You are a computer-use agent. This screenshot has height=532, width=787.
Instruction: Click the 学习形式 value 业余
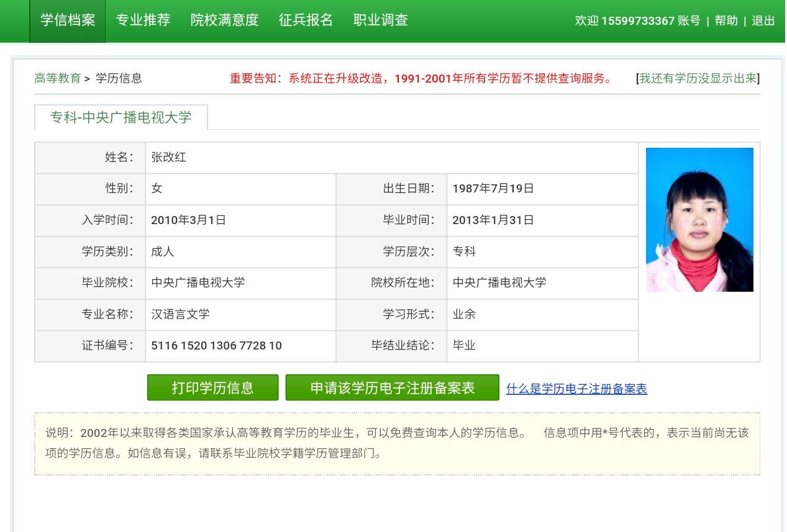[464, 314]
